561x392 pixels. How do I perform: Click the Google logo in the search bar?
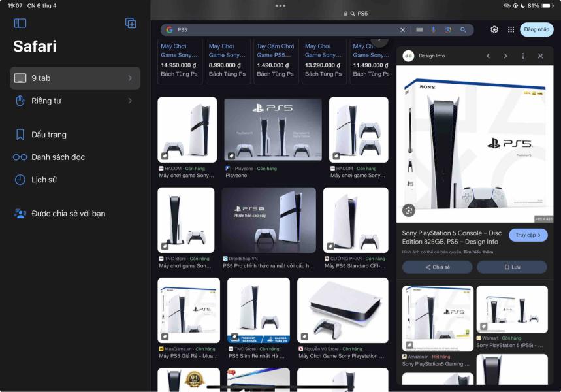pyautogui.click(x=169, y=29)
